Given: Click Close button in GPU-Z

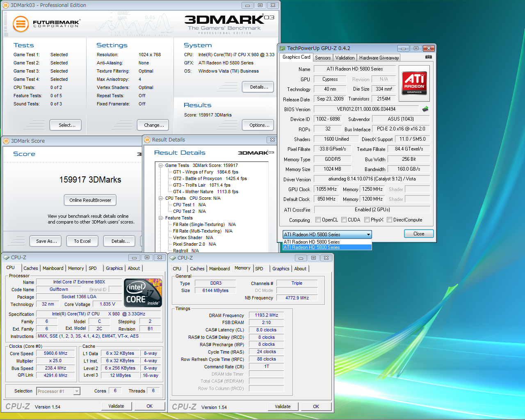Looking at the screenshot, I should tap(419, 234).
